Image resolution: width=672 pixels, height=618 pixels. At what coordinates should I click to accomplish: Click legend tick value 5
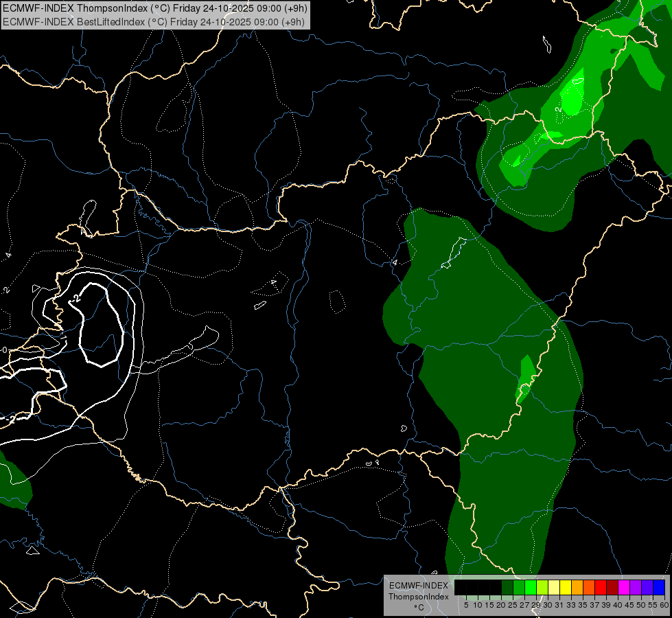point(466,605)
